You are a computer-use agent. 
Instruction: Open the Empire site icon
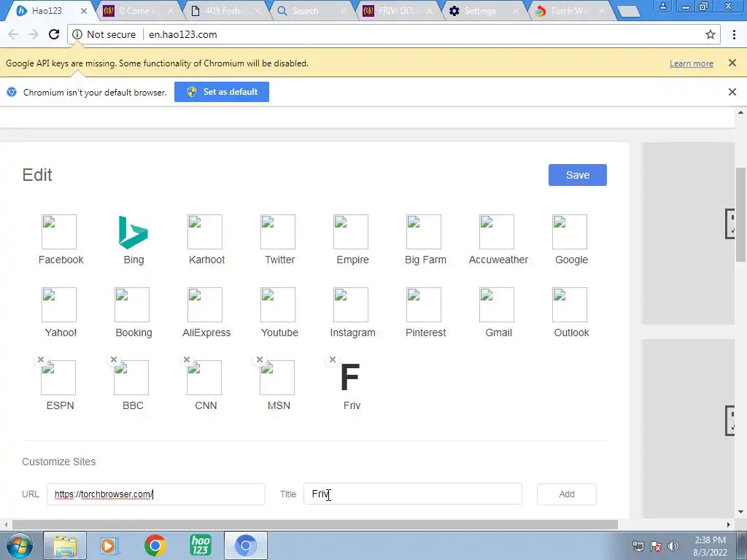(351, 232)
